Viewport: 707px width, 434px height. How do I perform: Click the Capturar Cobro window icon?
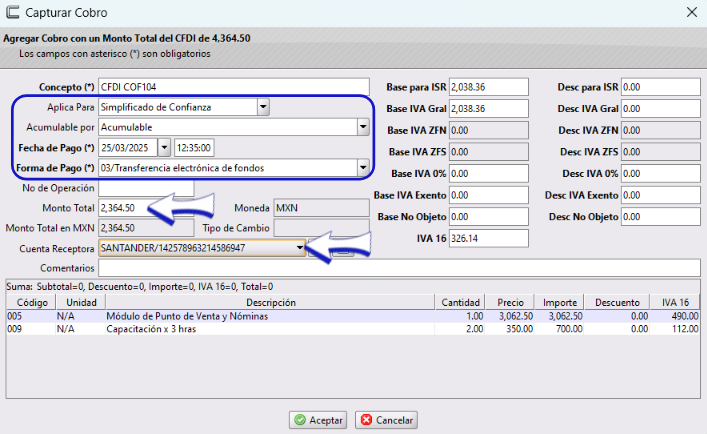(12, 12)
